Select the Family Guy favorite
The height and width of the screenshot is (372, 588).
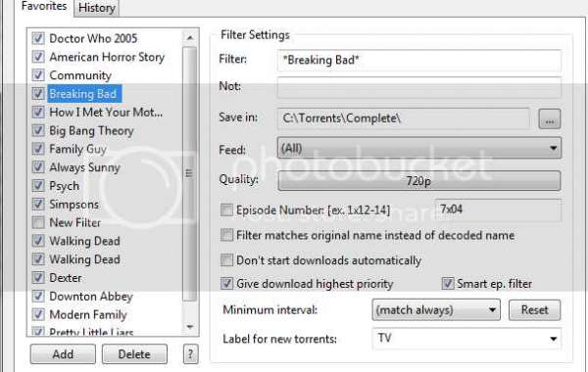point(78,149)
